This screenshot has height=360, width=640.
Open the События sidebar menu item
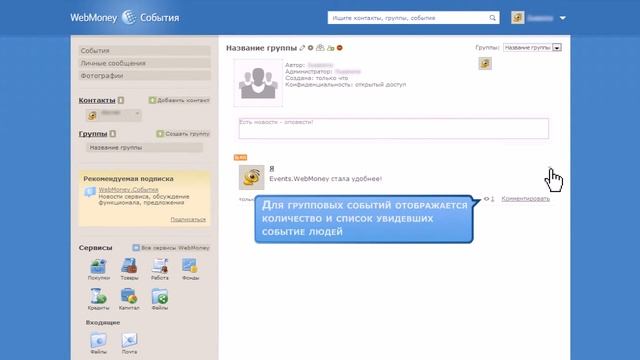click(x=144, y=51)
